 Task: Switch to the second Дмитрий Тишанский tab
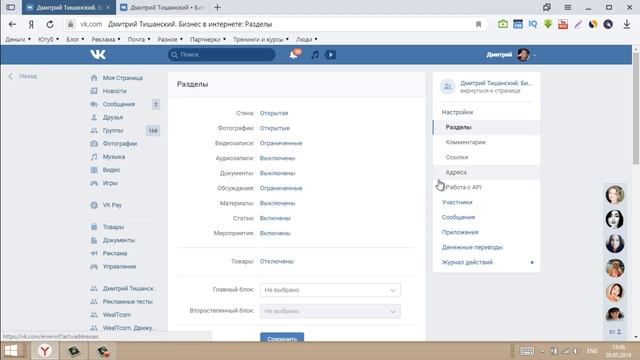coord(162,7)
